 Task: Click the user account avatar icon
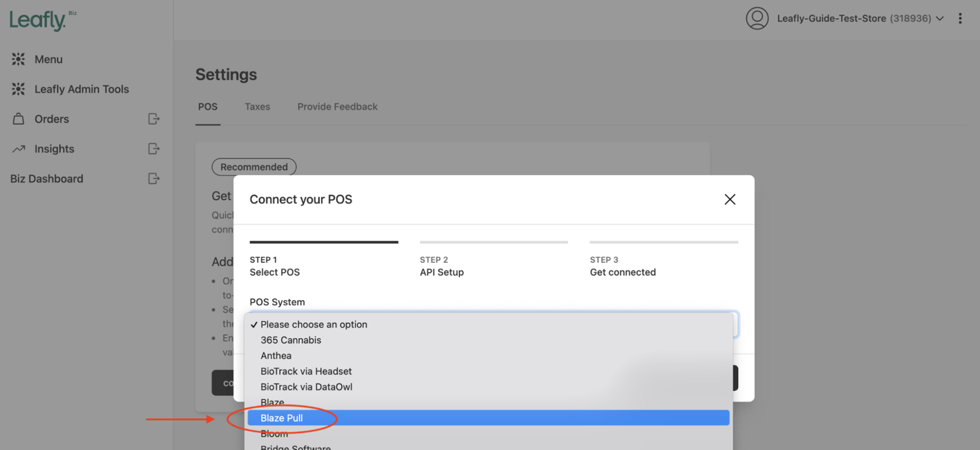(x=757, y=18)
